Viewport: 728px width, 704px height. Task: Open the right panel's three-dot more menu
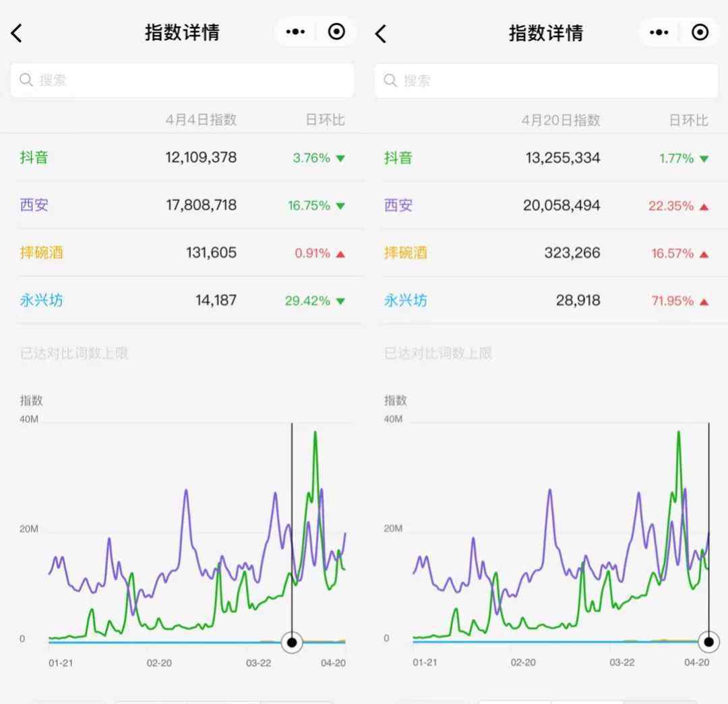pyautogui.click(x=659, y=32)
